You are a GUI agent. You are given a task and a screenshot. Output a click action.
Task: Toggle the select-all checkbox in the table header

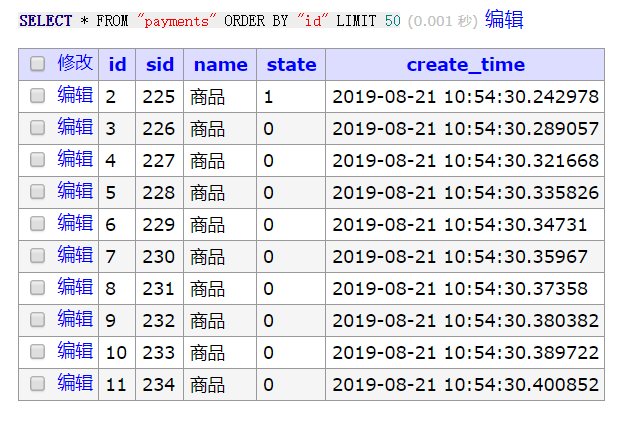point(37,63)
